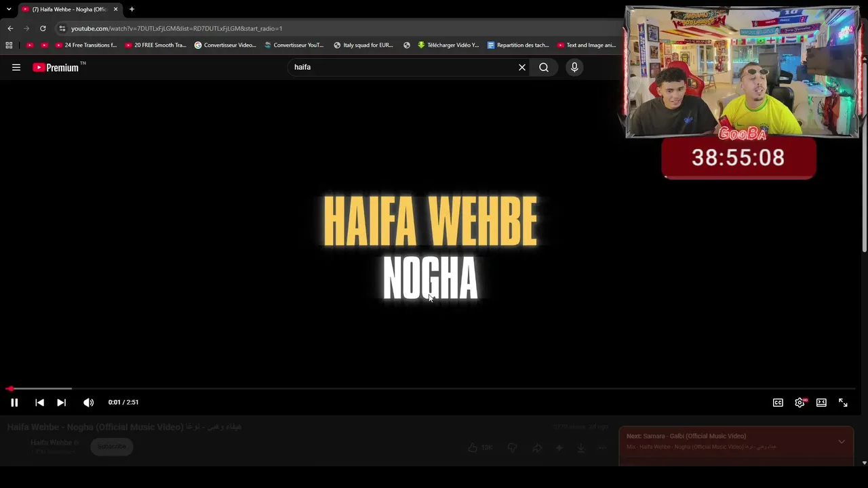The width and height of the screenshot is (868, 488).
Task: Go to the previous video in the mix
Action: [x=39, y=403]
